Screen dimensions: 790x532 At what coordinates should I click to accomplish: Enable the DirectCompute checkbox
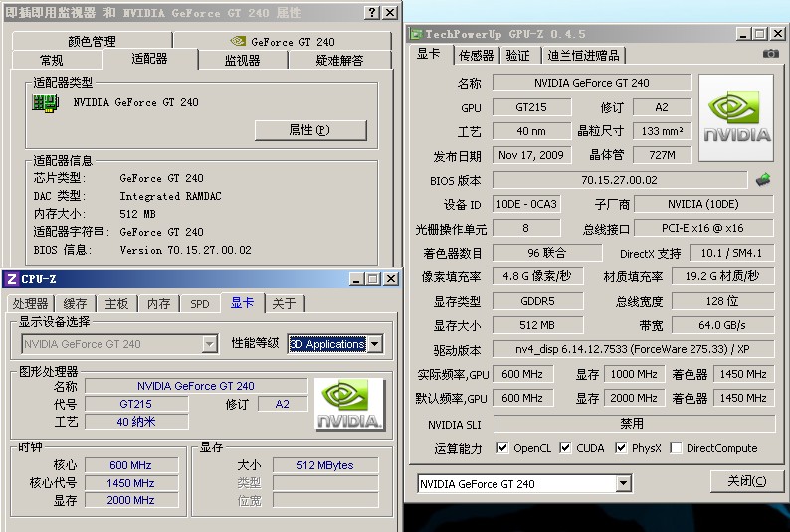(676, 448)
